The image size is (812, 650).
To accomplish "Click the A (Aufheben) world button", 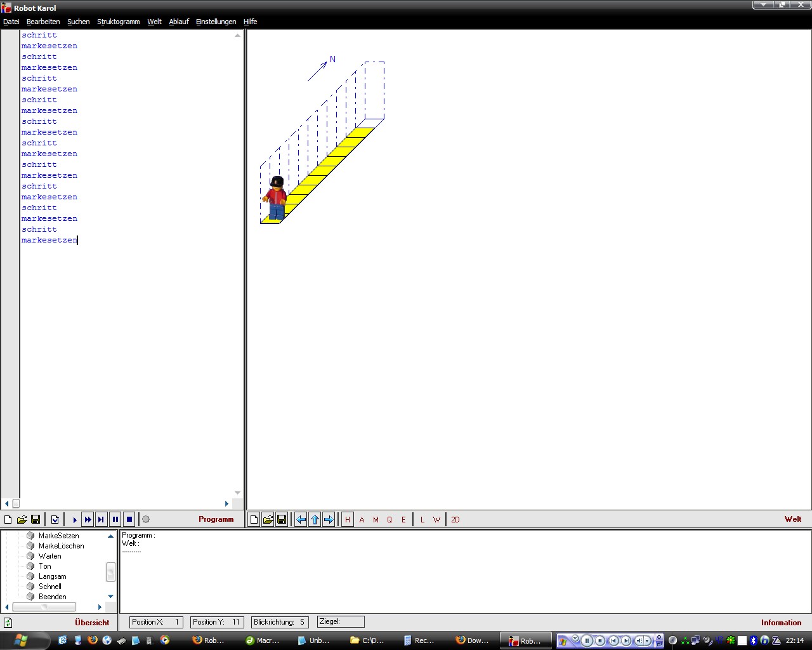I will (362, 519).
